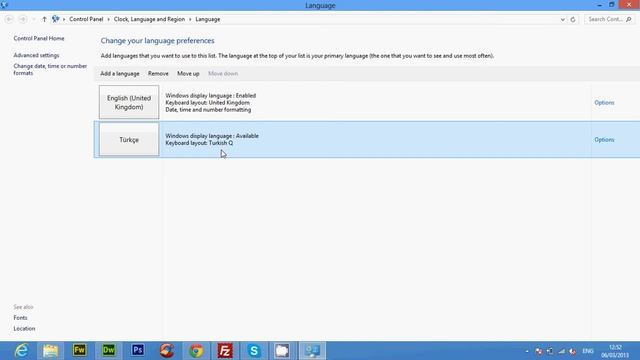640x360 pixels.
Task: Open Google Chrome from the taskbar
Action: [196, 351]
